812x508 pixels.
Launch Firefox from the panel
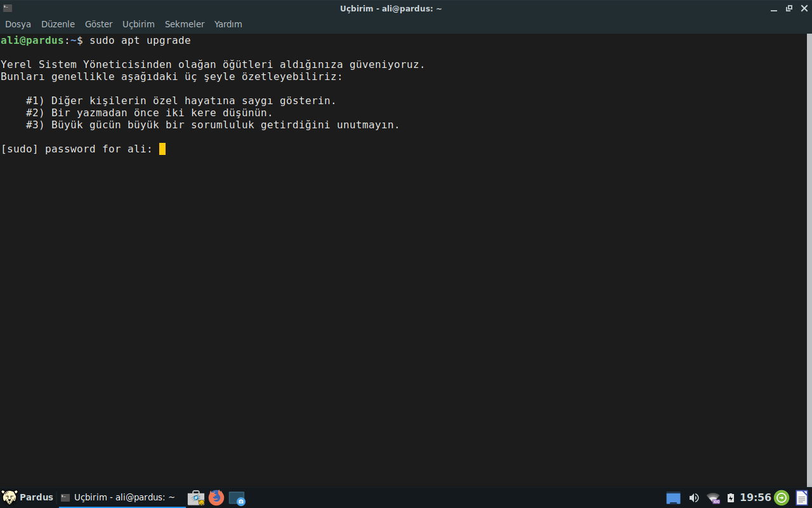[216, 497]
